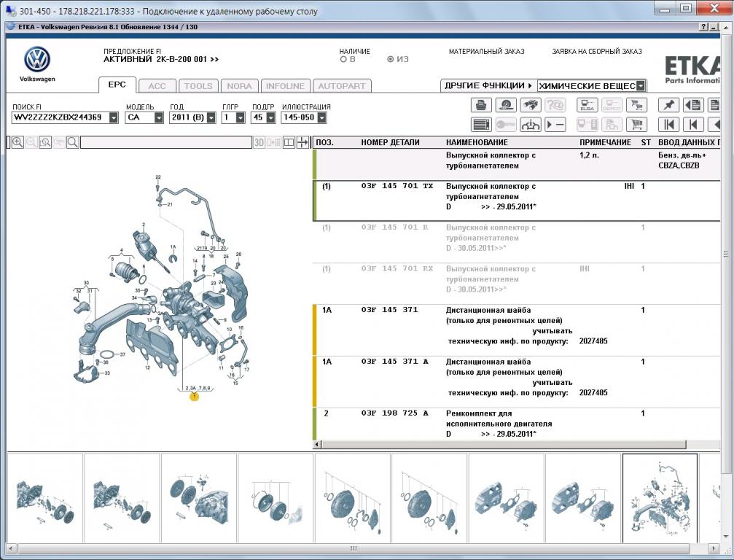
Task: Open the first thumbnail in the strip
Action: 45,498
